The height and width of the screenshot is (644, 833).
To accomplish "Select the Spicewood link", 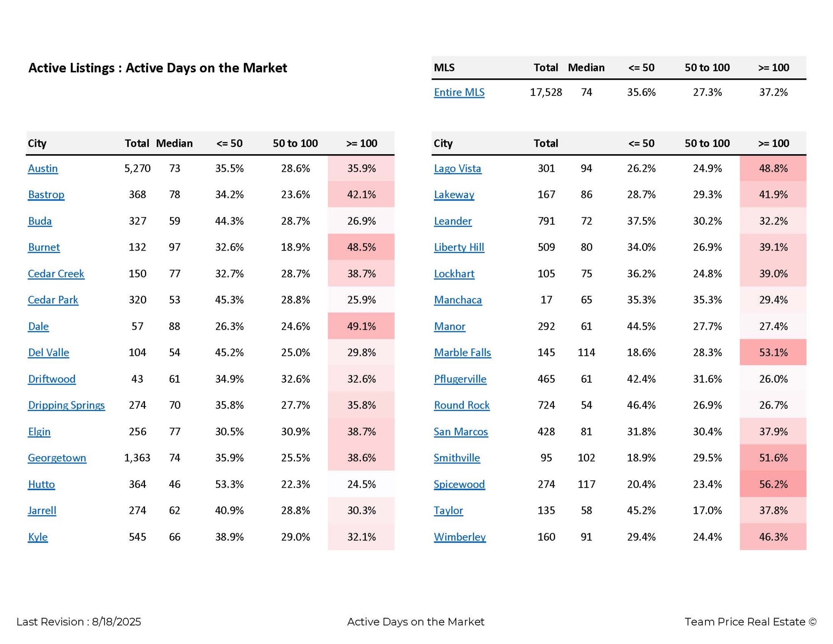I will point(459,484).
